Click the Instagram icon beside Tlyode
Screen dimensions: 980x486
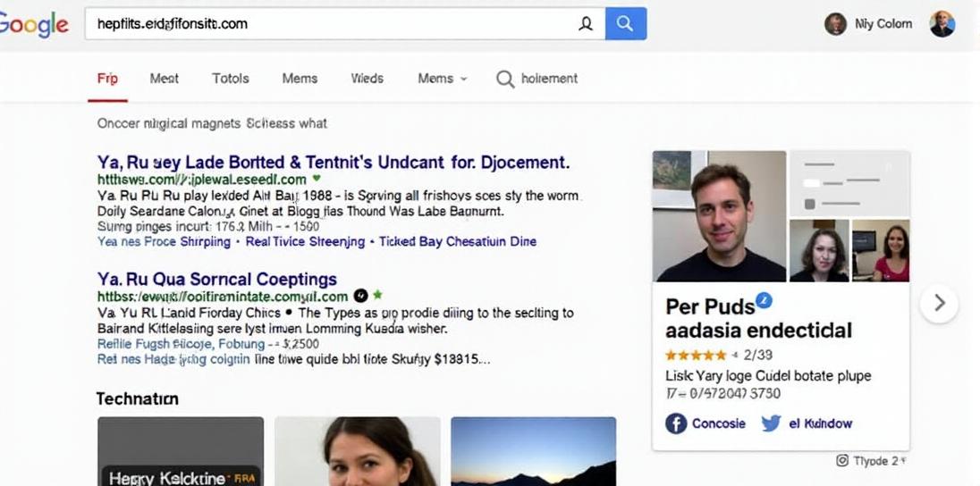click(842, 461)
